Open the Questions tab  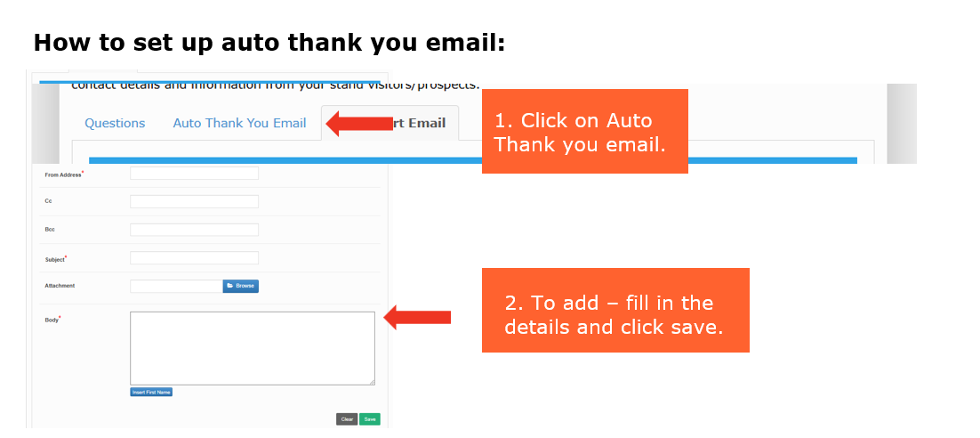click(115, 123)
